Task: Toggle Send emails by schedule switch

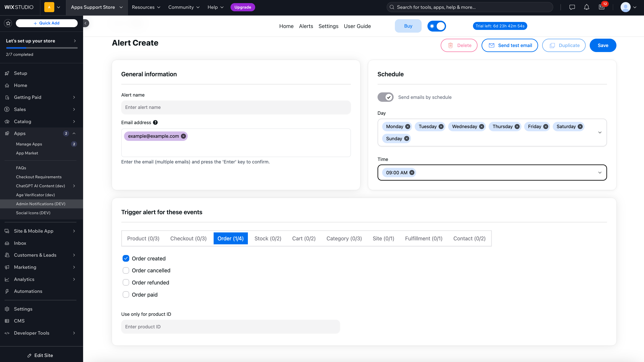Action: (x=385, y=97)
